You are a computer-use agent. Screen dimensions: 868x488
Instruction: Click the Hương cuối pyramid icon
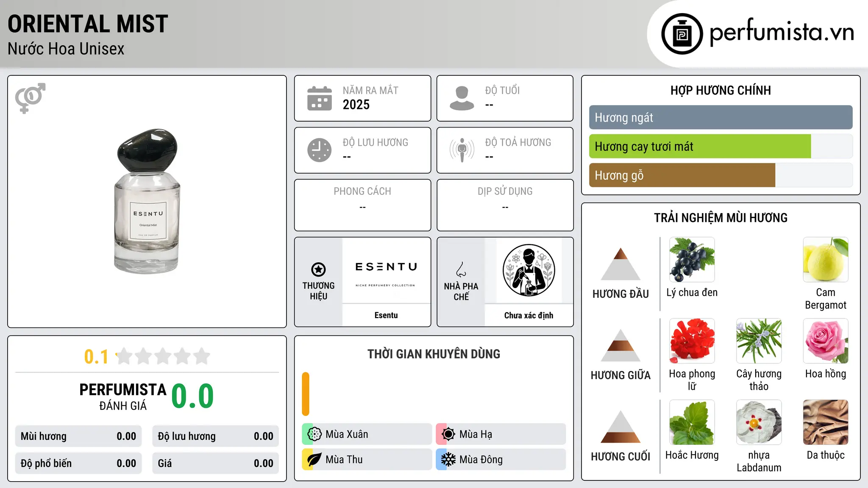pyautogui.click(x=620, y=427)
